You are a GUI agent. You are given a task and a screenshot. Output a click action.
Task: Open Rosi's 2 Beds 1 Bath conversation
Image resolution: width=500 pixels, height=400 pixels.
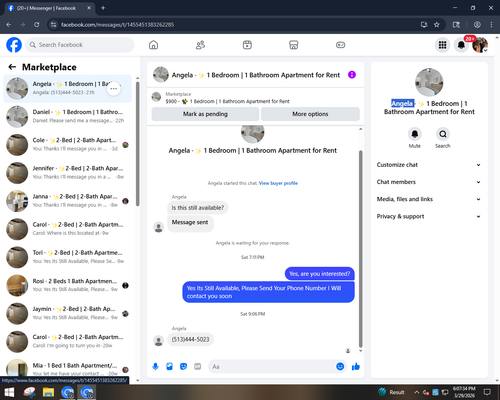pos(67,285)
